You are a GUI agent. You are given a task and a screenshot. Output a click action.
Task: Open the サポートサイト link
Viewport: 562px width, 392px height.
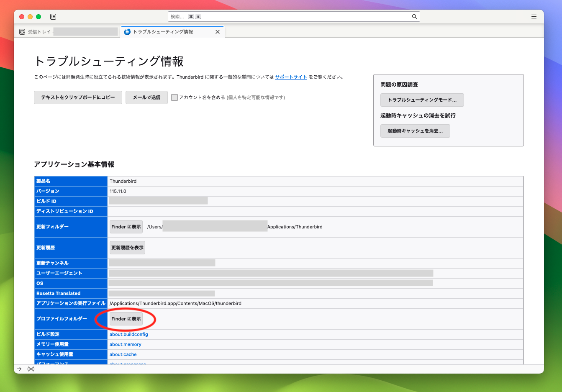291,77
